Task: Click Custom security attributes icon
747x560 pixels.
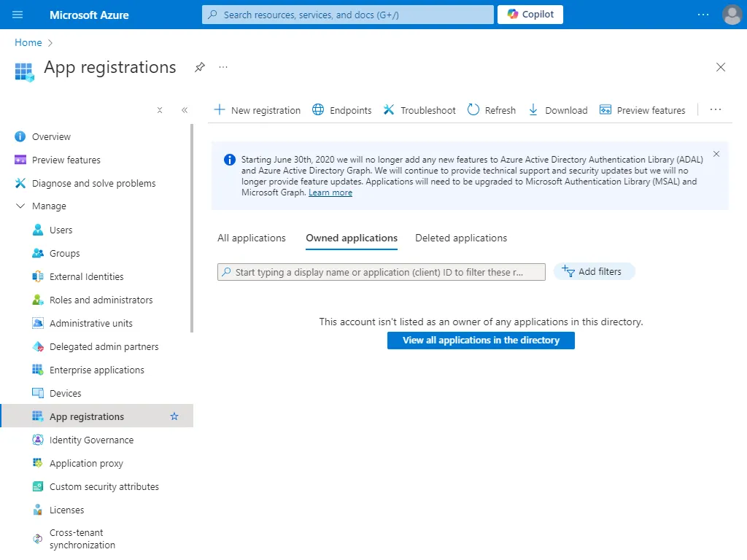Action: coord(38,486)
